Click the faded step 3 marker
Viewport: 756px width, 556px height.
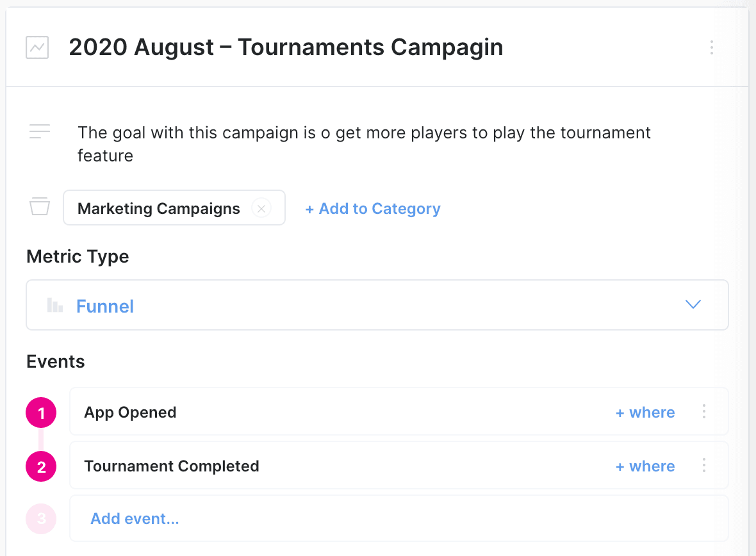click(42, 519)
